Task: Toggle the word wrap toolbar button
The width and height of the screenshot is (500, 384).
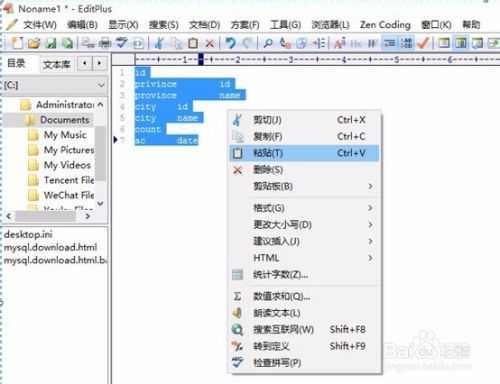Action: [x=389, y=43]
